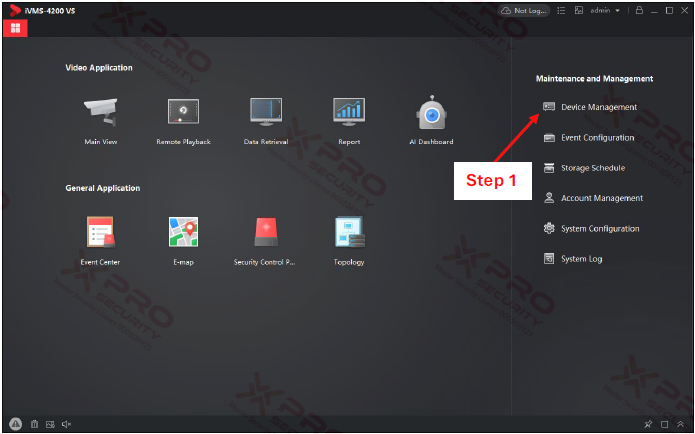Maximize the bottom alarm panel
This screenshot has width=695, height=434.
pyautogui.click(x=664, y=424)
